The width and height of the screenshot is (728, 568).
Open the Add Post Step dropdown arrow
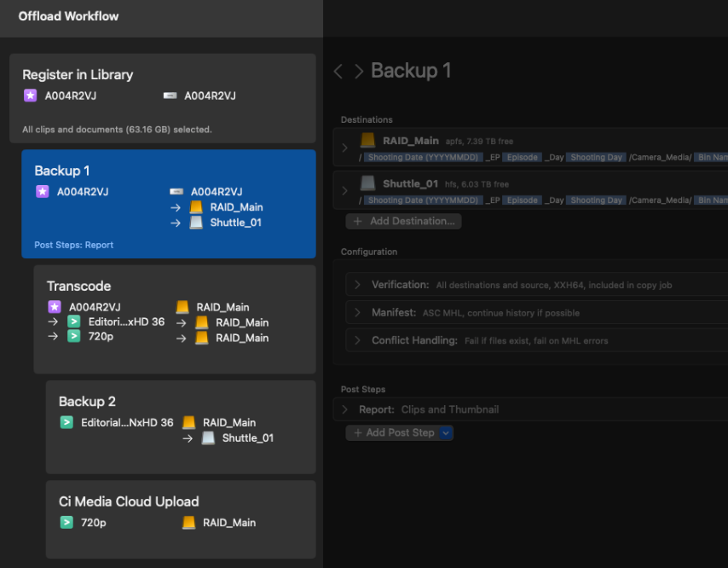447,433
